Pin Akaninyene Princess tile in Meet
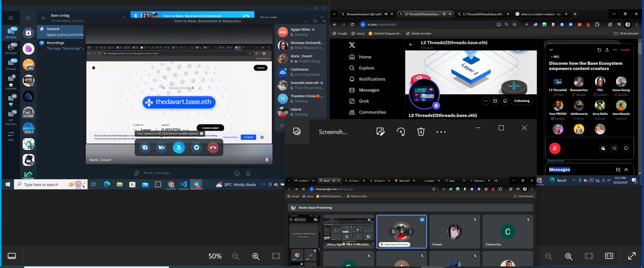Image resolution: width=644 pixels, height=268 pixels. pos(393,232)
